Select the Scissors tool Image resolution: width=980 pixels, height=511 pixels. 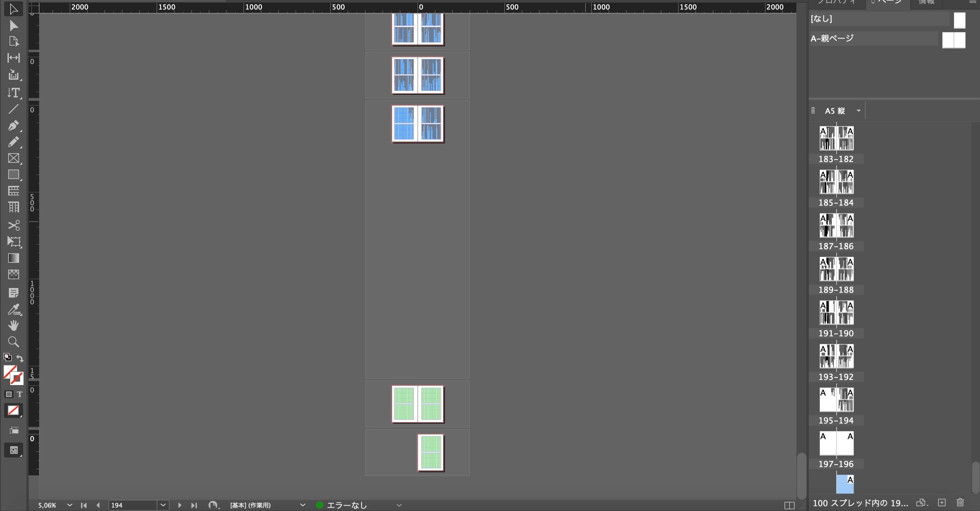click(x=13, y=225)
